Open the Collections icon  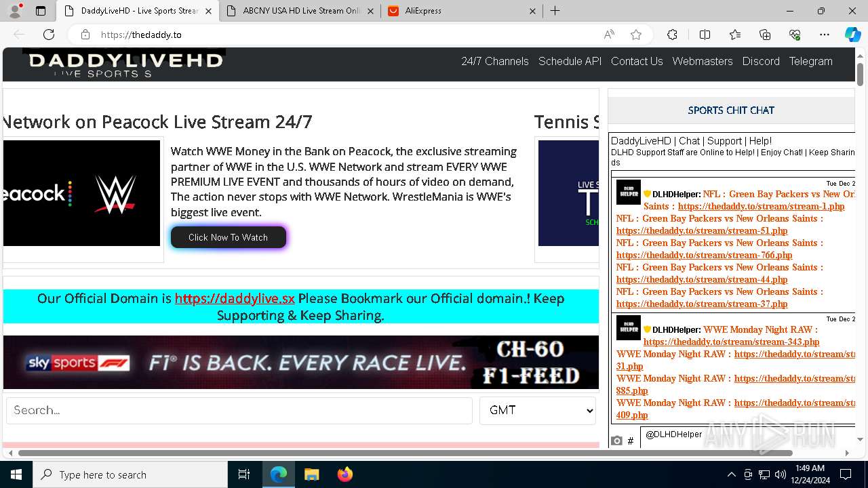click(765, 35)
